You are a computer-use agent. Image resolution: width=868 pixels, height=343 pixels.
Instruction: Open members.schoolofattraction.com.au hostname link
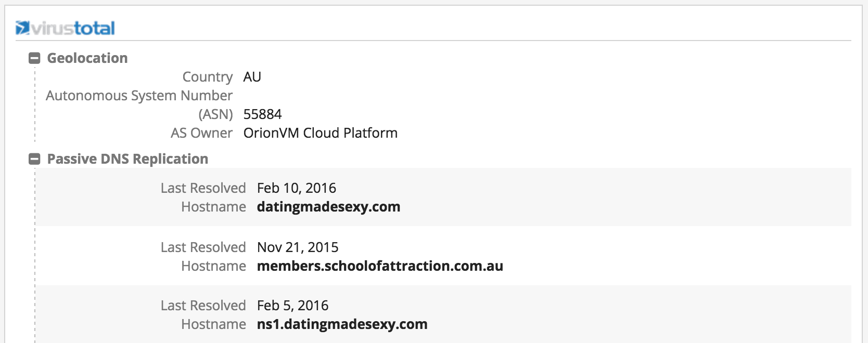point(380,266)
